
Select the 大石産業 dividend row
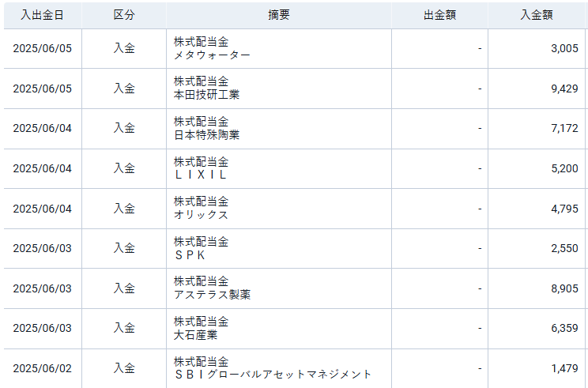tap(294, 329)
